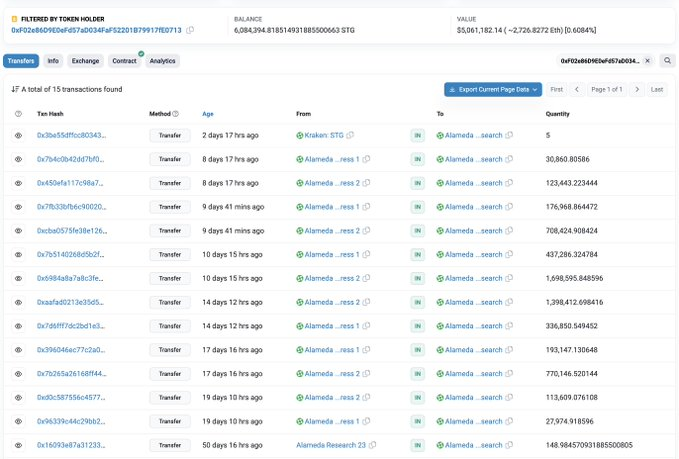Image resolution: width=679 pixels, height=459 pixels.
Task: Copy from address in 0x6984a8a7a8c3fe row
Action: 366,278
